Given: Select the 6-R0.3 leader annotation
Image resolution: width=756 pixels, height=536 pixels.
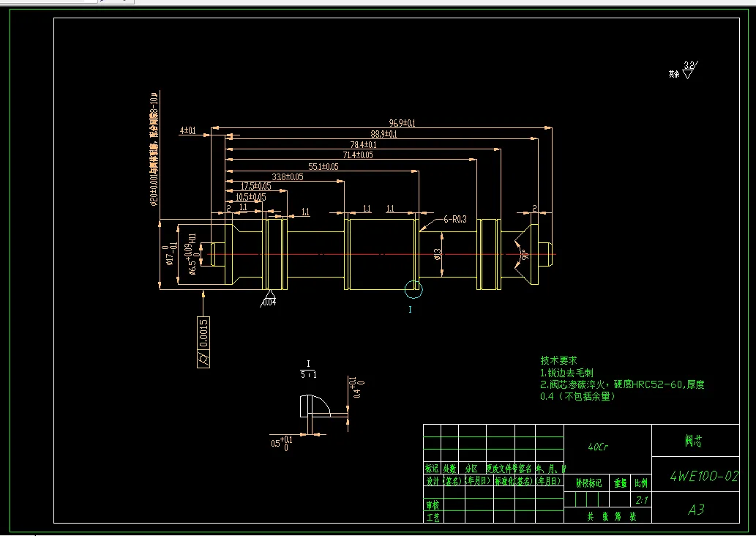Looking at the screenshot, I should click(454, 219).
